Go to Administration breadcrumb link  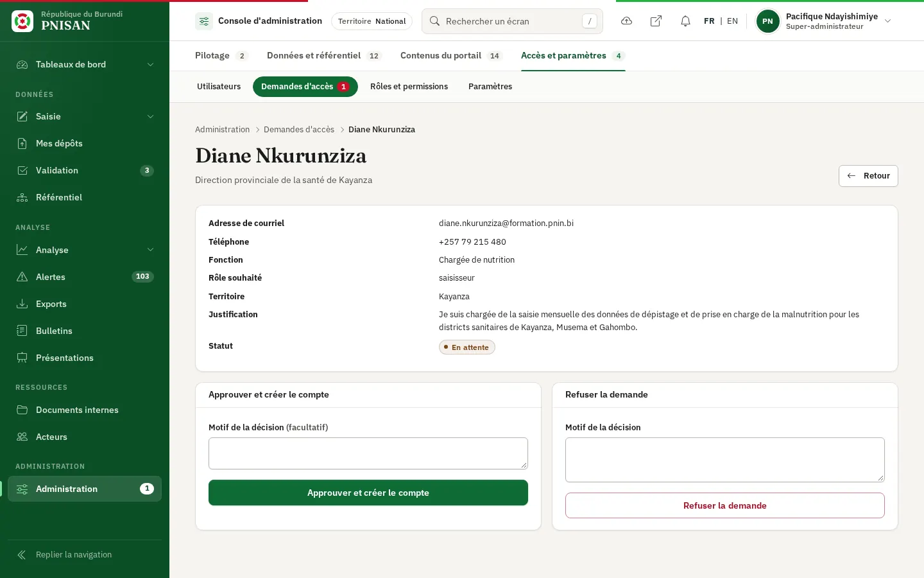pos(222,130)
